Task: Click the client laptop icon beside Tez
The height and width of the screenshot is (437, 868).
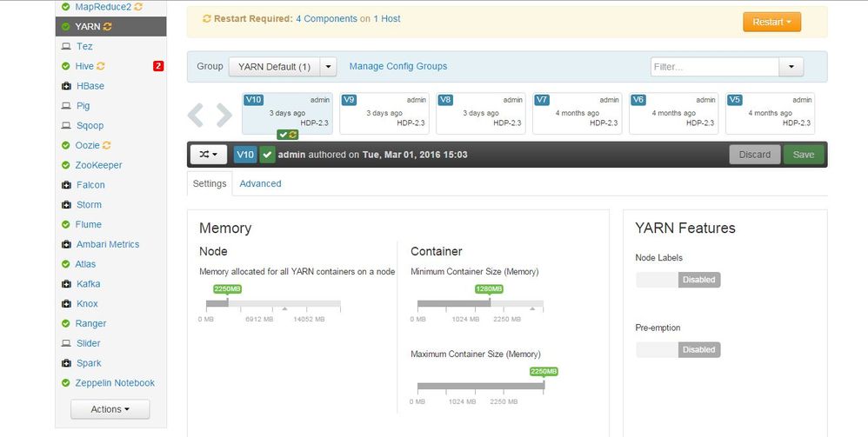Action: (x=66, y=46)
